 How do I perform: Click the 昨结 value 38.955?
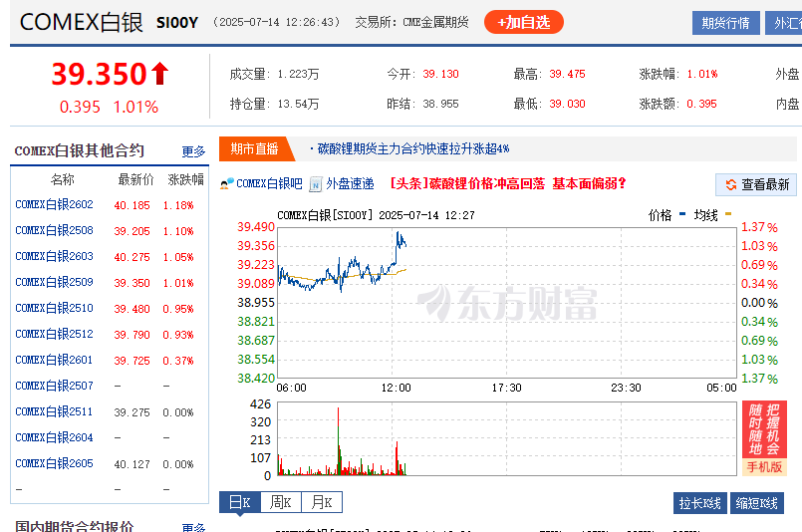(x=441, y=104)
